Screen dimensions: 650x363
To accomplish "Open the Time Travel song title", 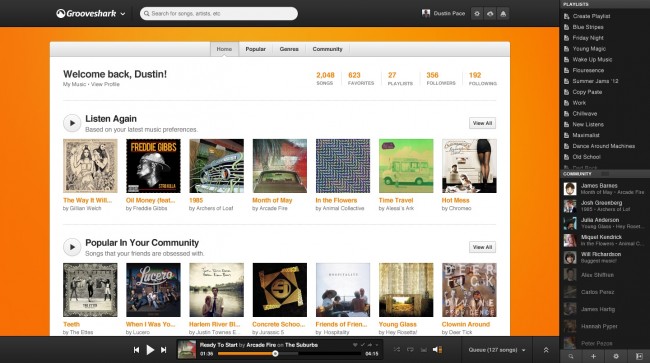I will tap(396, 200).
